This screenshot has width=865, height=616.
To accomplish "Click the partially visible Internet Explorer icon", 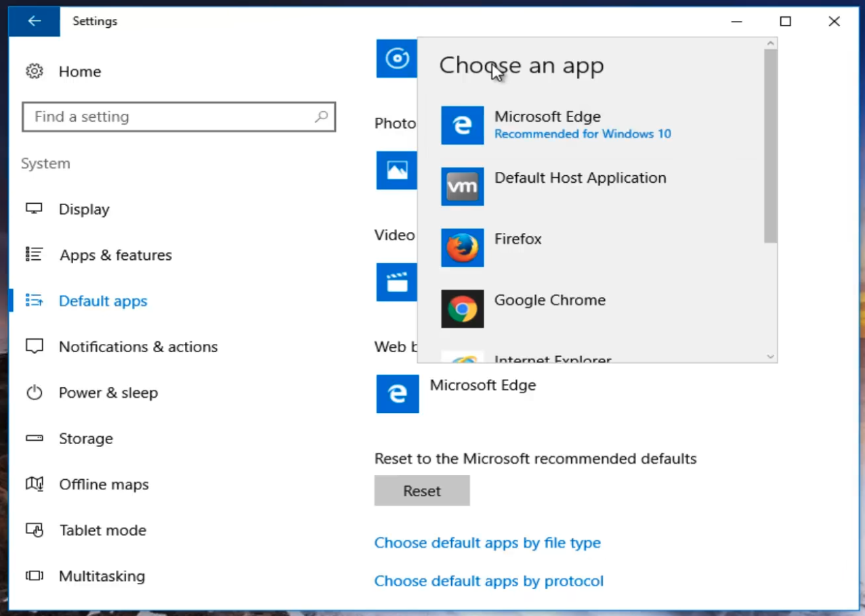I will point(463,357).
